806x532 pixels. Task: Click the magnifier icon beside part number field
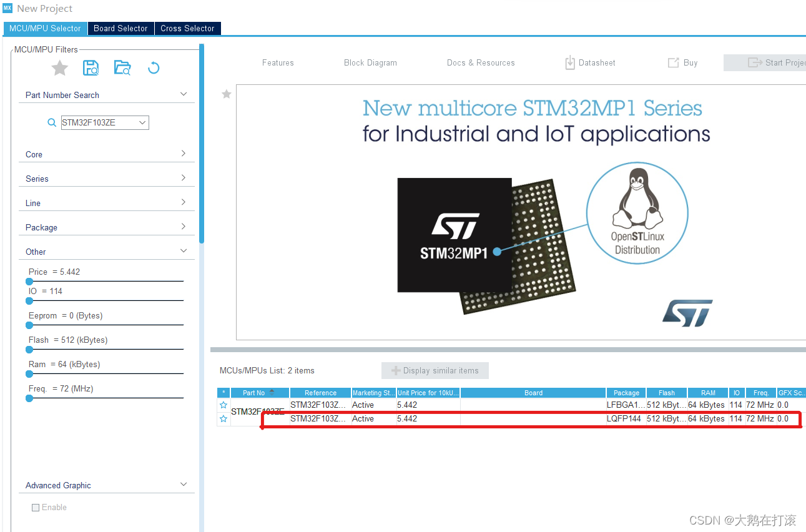pyautogui.click(x=52, y=123)
